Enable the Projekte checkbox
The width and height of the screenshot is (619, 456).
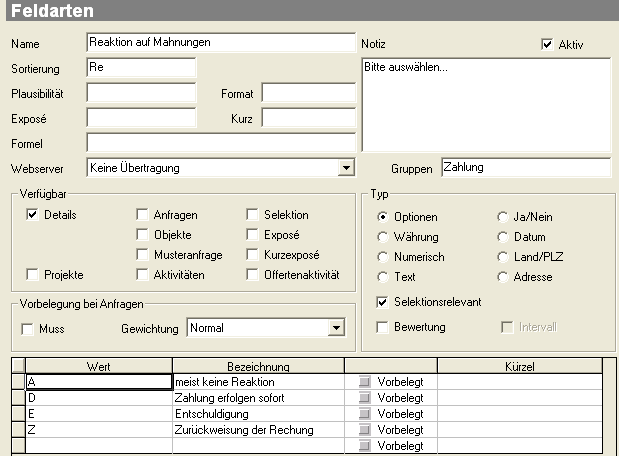point(32,274)
